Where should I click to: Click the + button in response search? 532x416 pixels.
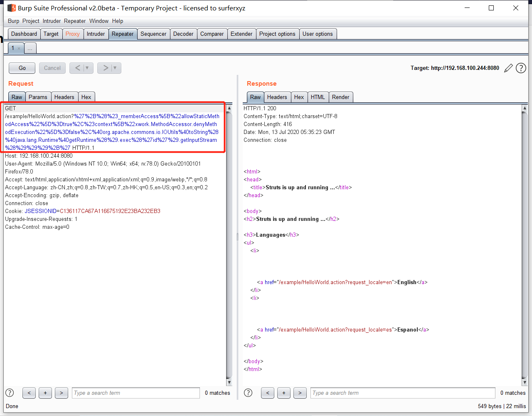coord(284,393)
